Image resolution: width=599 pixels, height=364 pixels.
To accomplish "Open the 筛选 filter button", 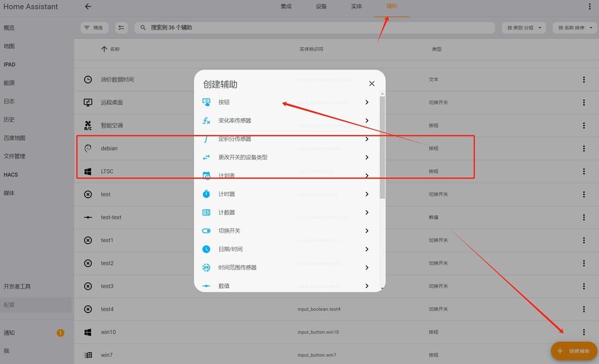I will (x=94, y=28).
